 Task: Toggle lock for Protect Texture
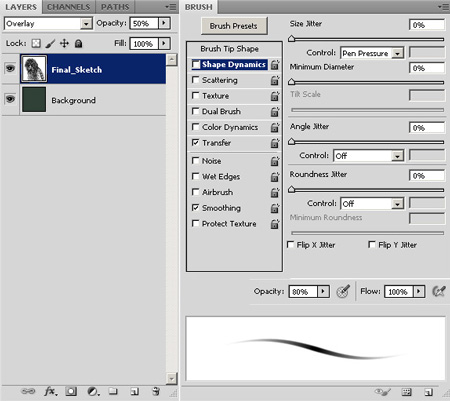[275, 224]
